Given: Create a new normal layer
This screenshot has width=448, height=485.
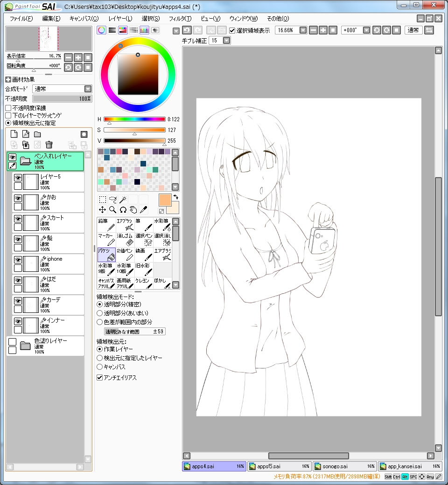Looking at the screenshot, I should pos(14,134).
